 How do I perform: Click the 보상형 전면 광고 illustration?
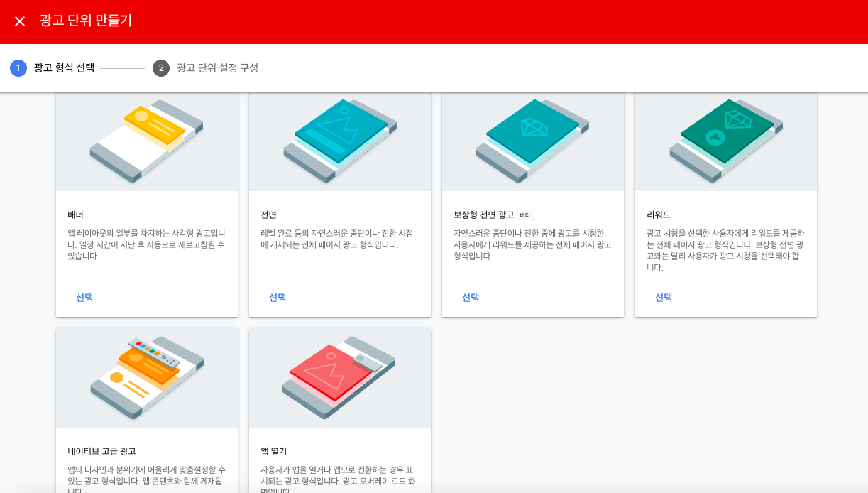click(x=533, y=142)
